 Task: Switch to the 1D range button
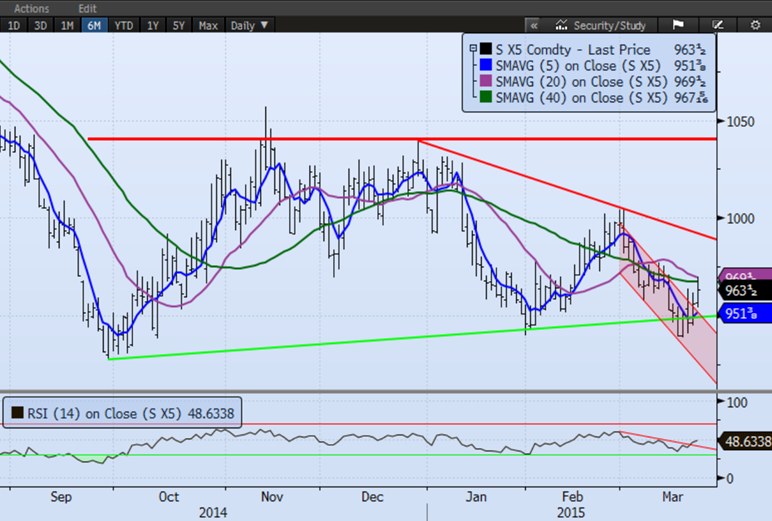point(14,24)
